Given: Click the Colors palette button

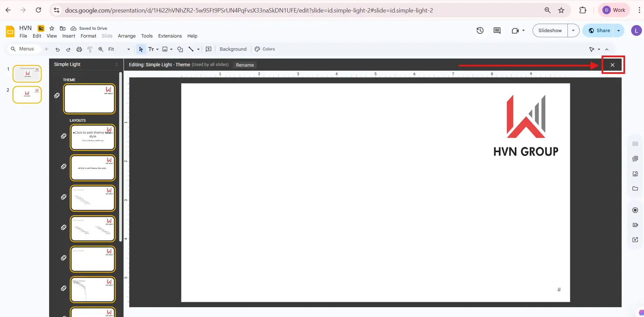Looking at the screenshot, I should pyautogui.click(x=265, y=49).
